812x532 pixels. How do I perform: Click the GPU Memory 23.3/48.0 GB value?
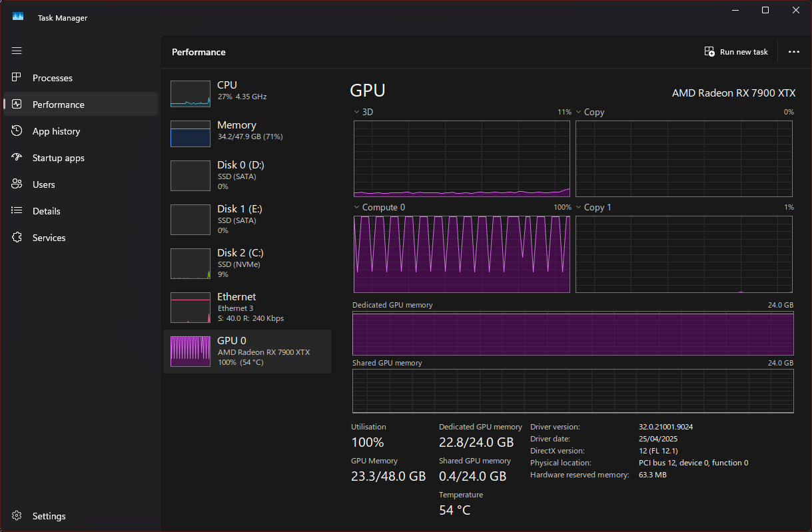[x=388, y=476]
